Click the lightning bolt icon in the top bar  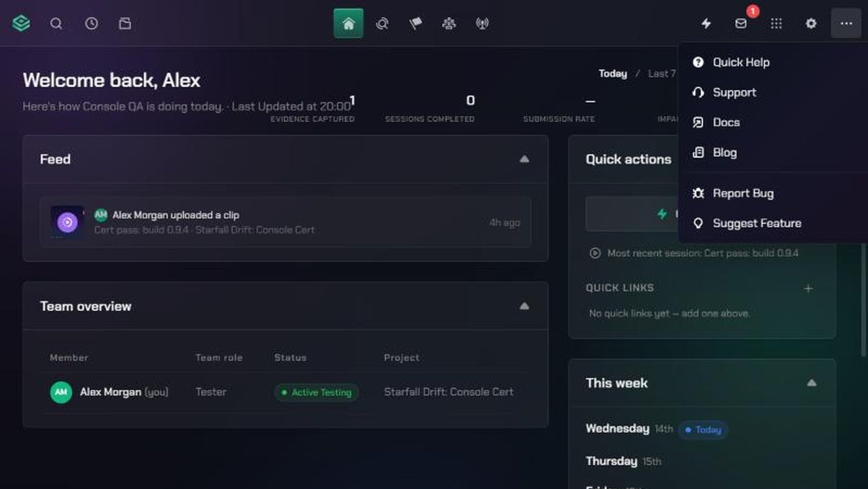(x=706, y=24)
